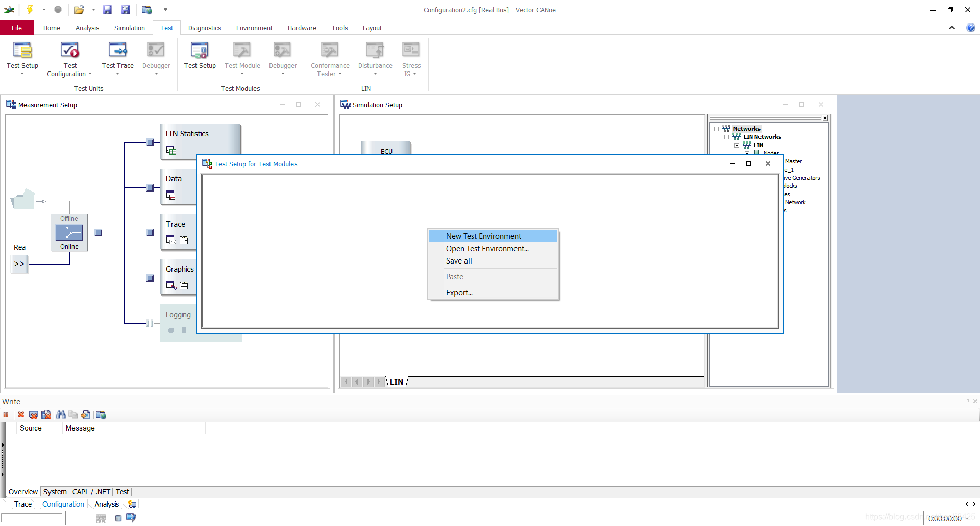Click the export page icon in the Write toolbar

(85, 415)
